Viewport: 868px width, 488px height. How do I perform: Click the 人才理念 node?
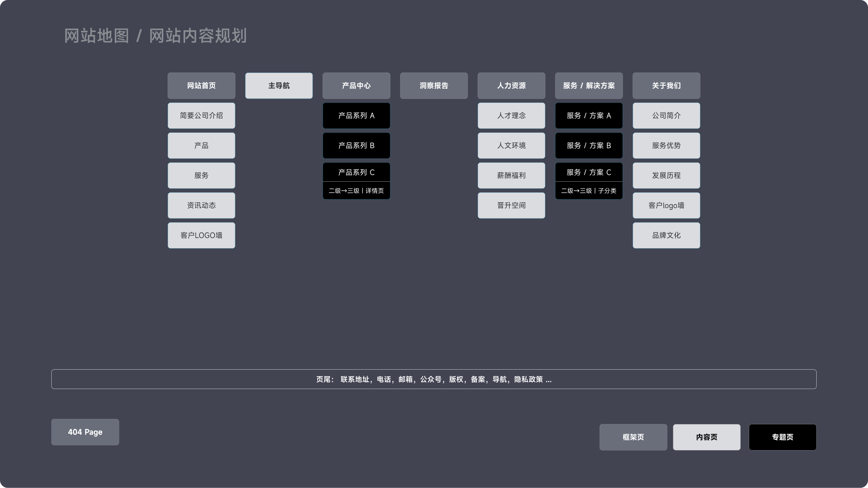tap(511, 115)
